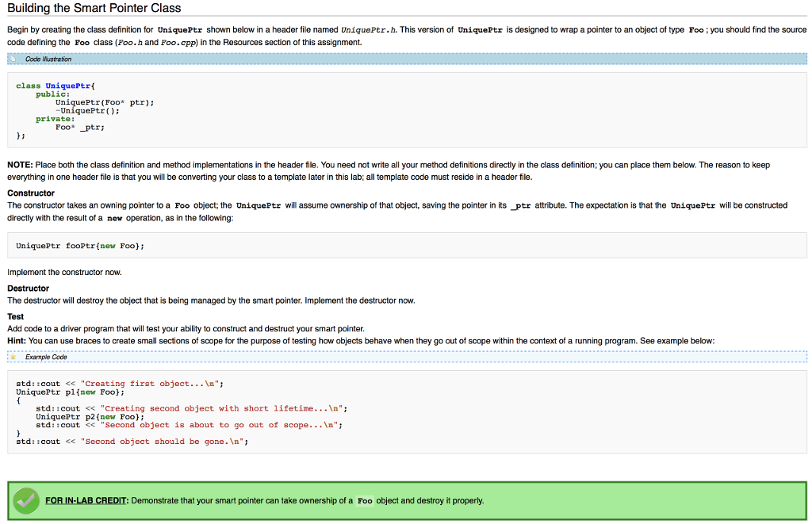Click the sentence 'Implement the destructor now.'
The image size is (812, 524).
[x=360, y=300]
